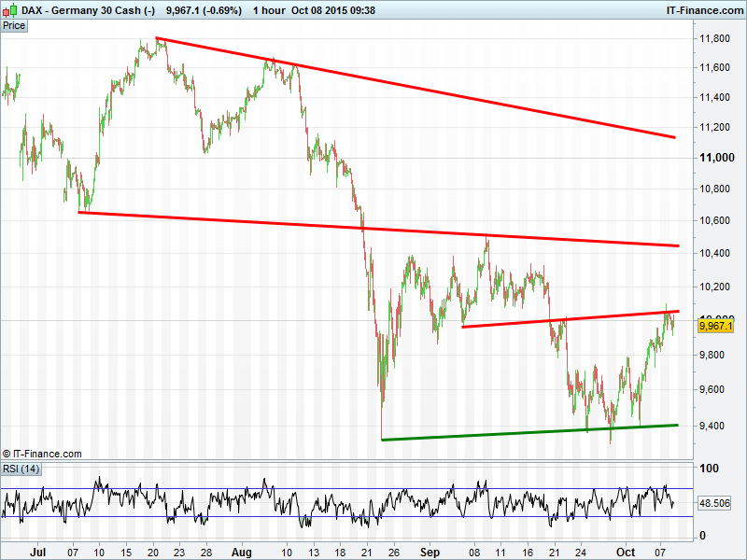747x560 pixels.
Task: Click the IT-Finance.com text in the header
Action: tap(705, 10)
